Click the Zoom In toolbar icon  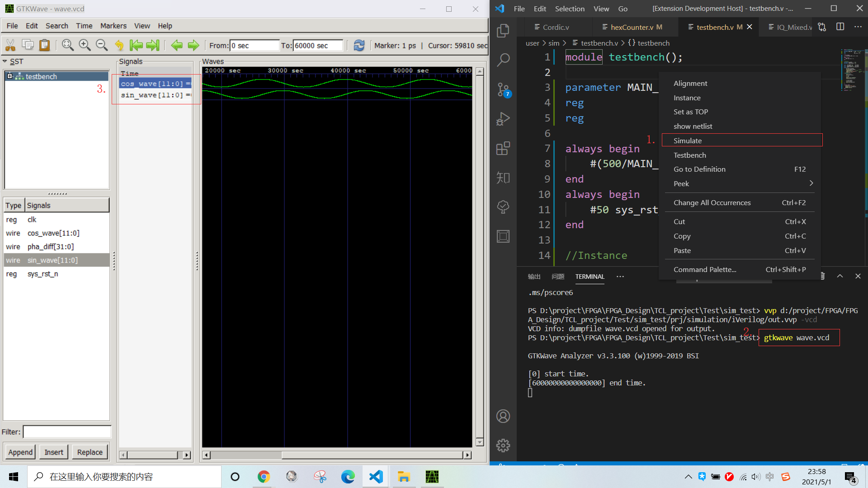[x=85, y=45]
